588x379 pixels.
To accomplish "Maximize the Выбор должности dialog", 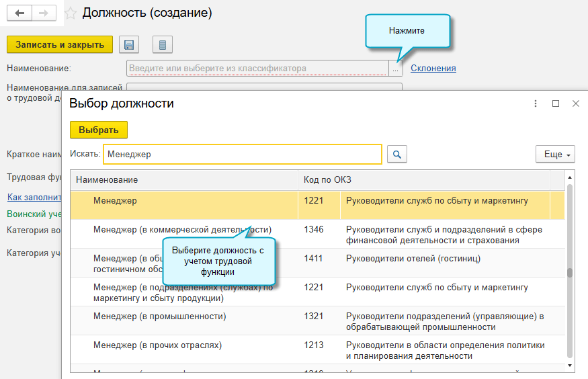I will (x=556, y=103).
